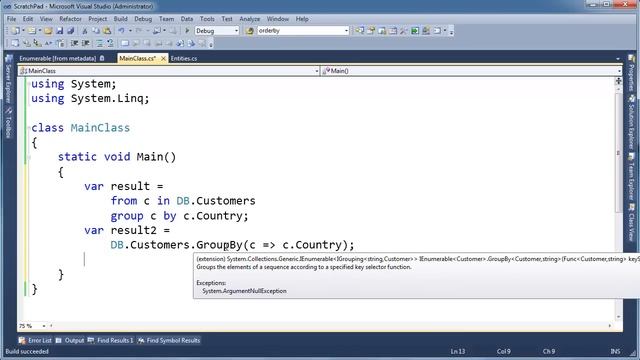This screenshot has height=360, width=640.
Task: Click the Cut scissors icon
Action: [85, 31]
